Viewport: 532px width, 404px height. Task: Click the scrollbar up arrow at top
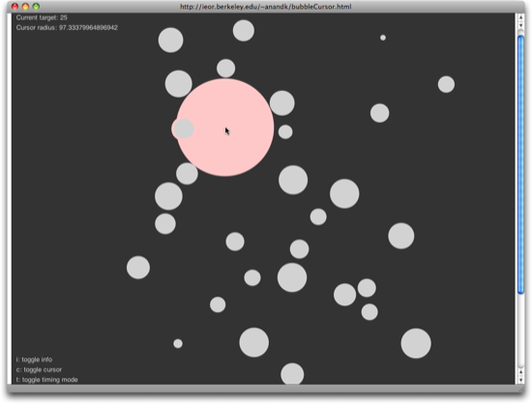tap(520, 17)
